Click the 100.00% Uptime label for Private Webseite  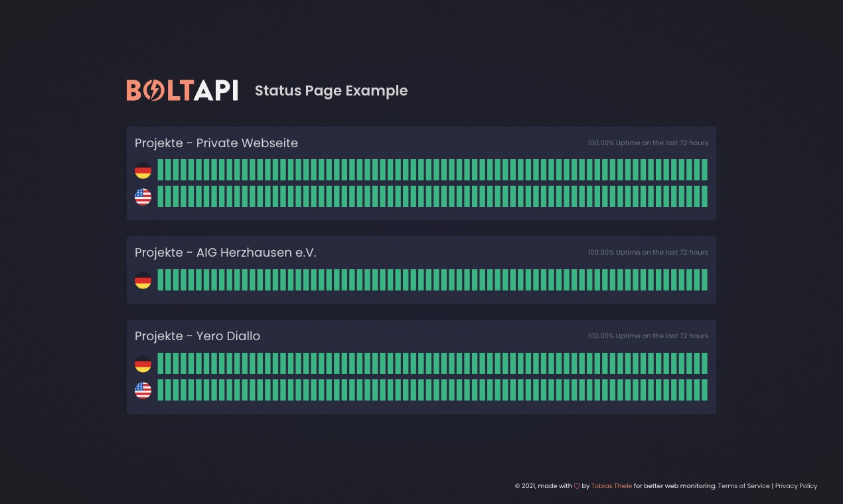click(x=647, y=143)
